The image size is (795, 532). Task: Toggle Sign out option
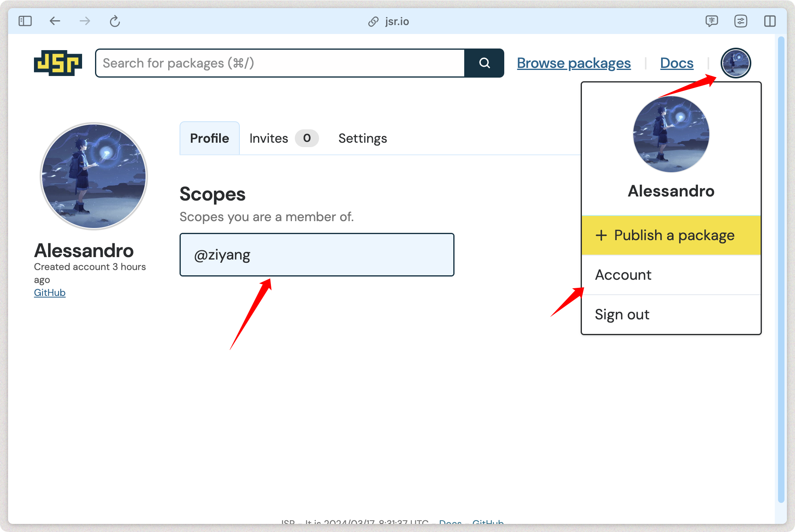pos(622,314)
